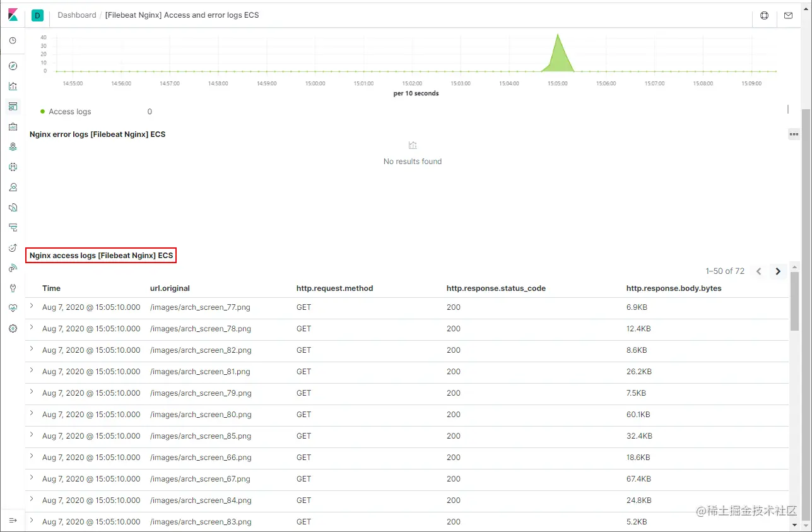The width and height of the screenshot is (812, 532).
Task: Toggle the Access logs legend item
Action: pyautogui.click(x=66, y=112)
